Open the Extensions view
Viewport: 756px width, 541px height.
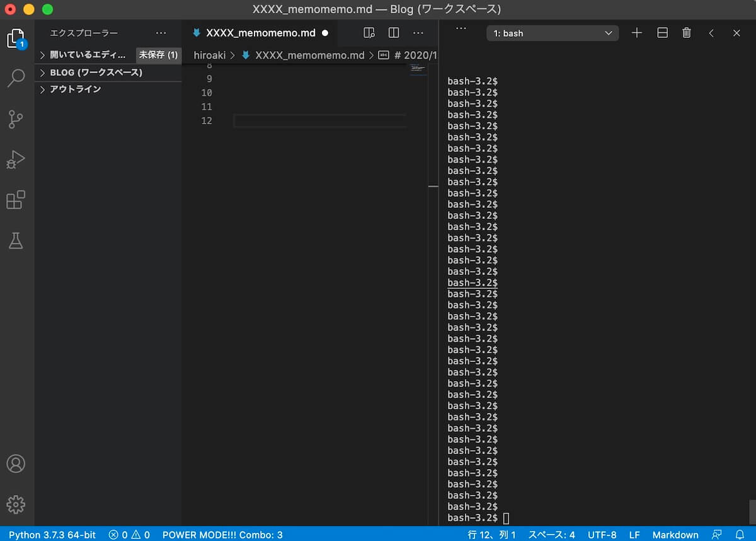[16, 200]
